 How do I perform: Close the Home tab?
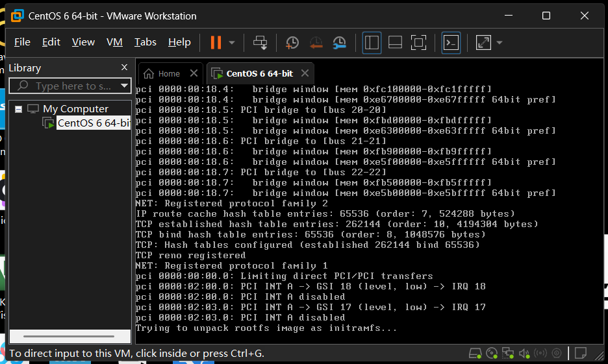point(194,73)
